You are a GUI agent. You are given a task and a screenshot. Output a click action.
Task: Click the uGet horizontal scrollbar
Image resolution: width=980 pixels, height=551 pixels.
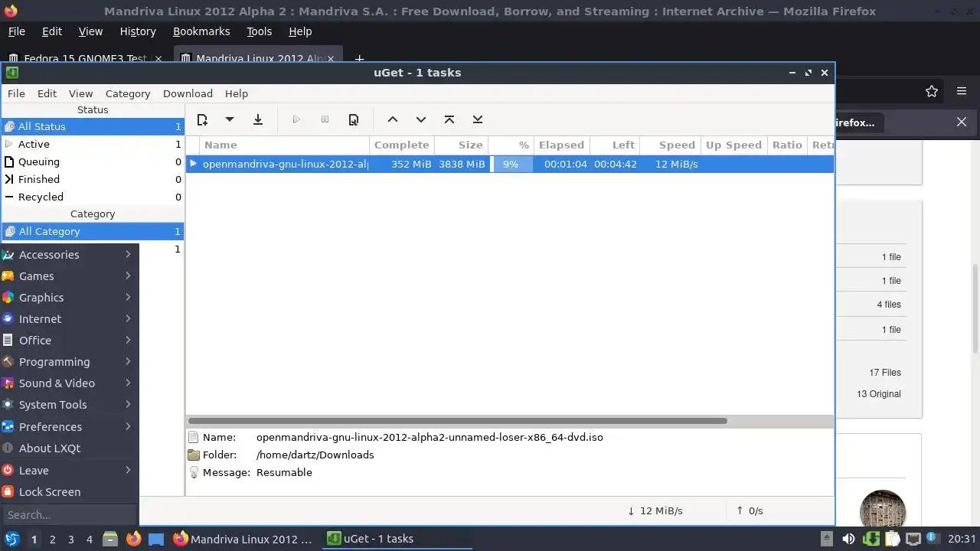(x=458, y=421)
